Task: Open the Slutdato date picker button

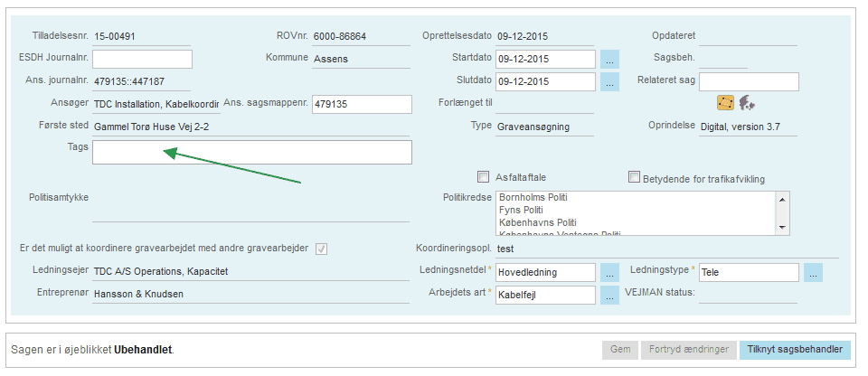Action: click(609, 81)
